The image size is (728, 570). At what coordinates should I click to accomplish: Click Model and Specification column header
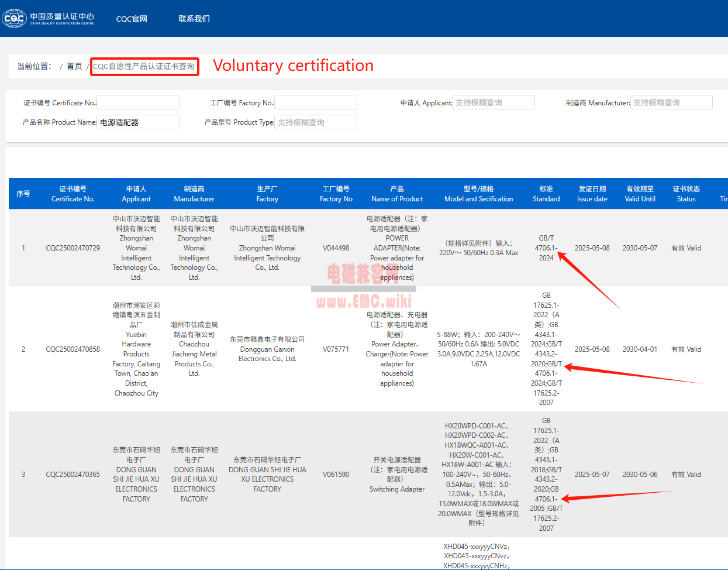(479, 194)
